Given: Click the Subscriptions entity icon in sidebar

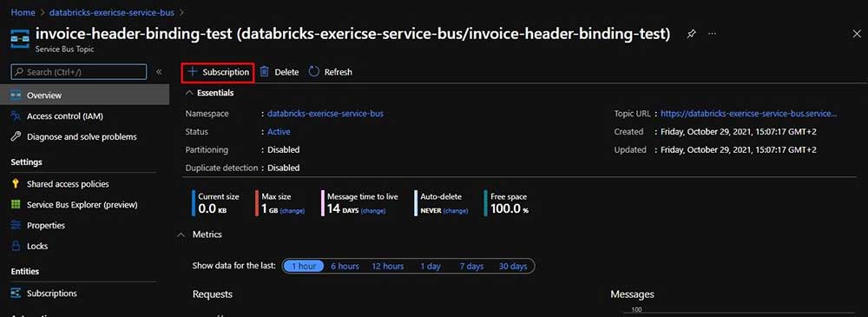Looking at the screenshot, I should (x=16, y=294).
